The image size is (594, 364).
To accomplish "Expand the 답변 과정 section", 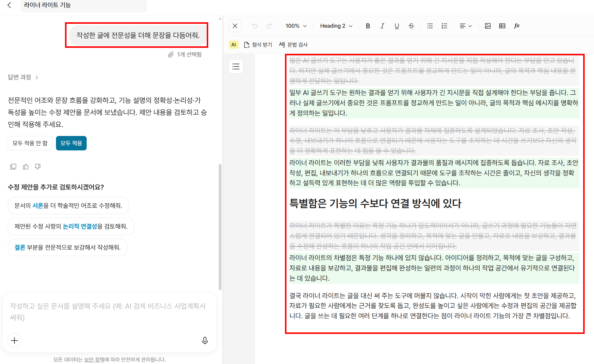I will tap(23, 77).
